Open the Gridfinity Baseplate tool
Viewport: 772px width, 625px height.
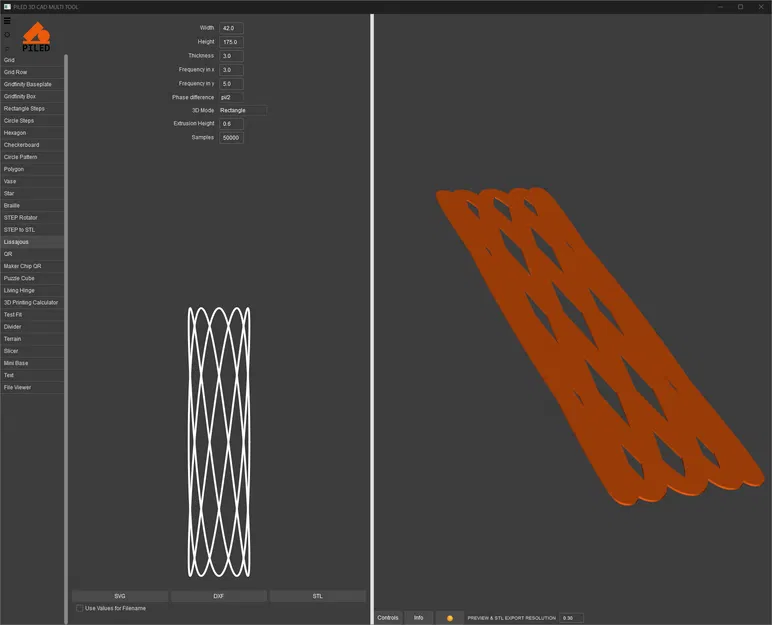coord(32,84)
